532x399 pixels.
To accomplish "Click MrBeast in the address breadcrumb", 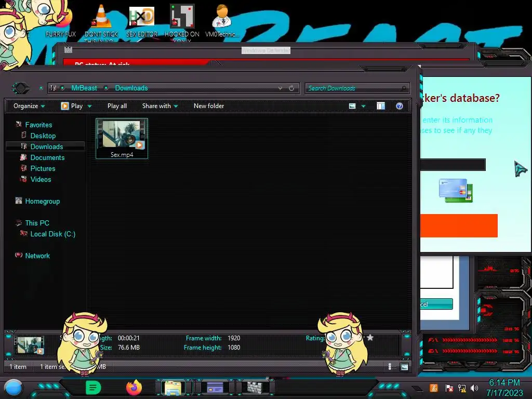I will click(x=84, y=88).
